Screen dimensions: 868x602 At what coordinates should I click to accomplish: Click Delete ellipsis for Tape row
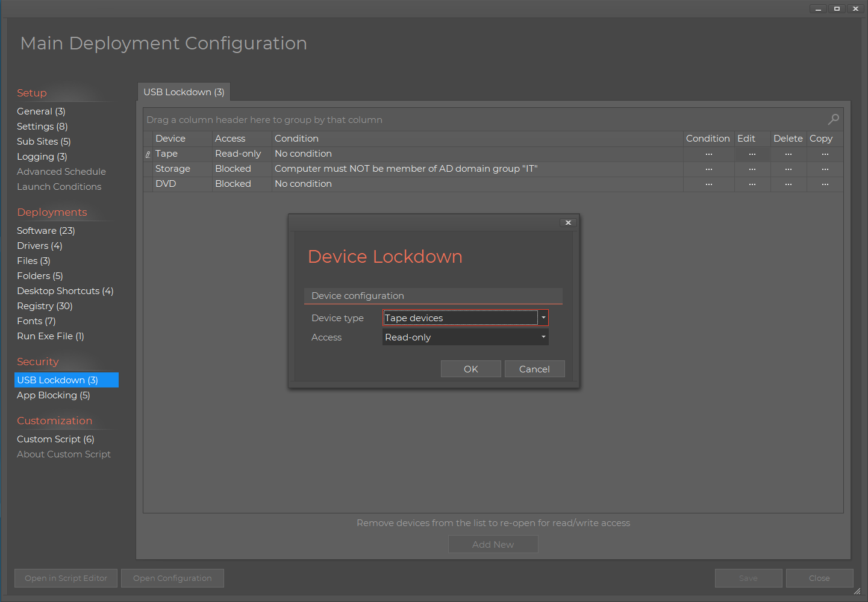788,154
